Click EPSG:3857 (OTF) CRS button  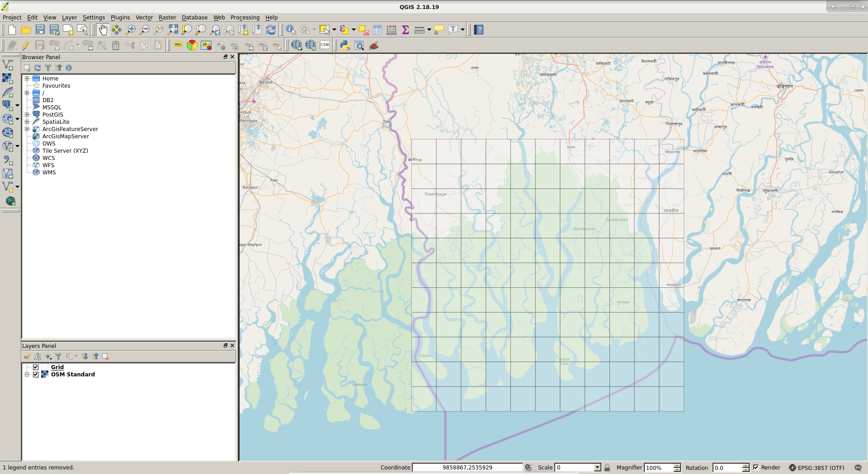click(x=816, y=468)
